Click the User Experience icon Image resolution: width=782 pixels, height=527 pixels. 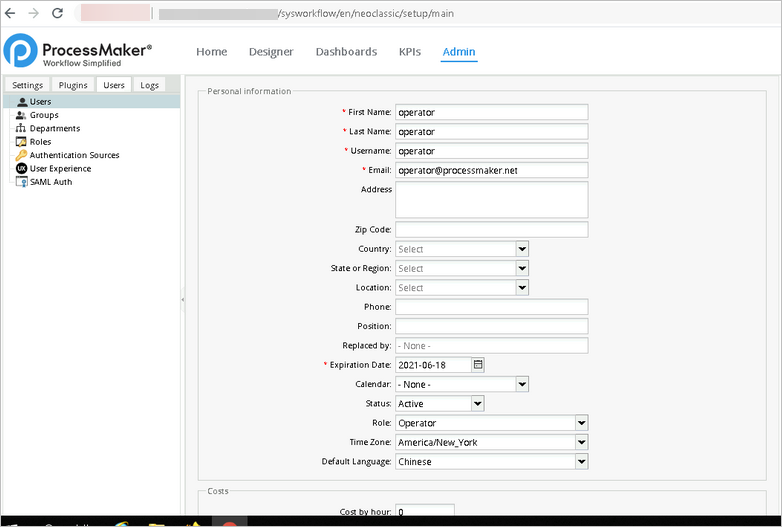coord(21,169)
